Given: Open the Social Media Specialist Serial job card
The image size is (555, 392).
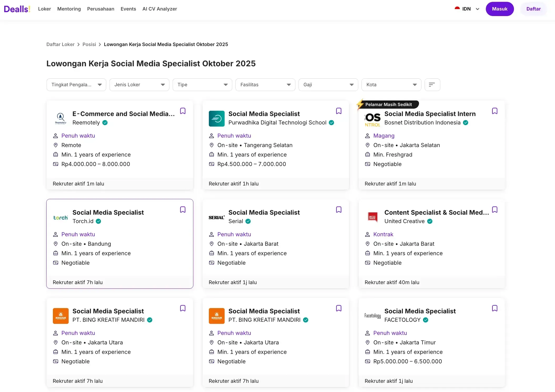Looking at the screenshot, I should pyautogui.click(x=264, y=213).
